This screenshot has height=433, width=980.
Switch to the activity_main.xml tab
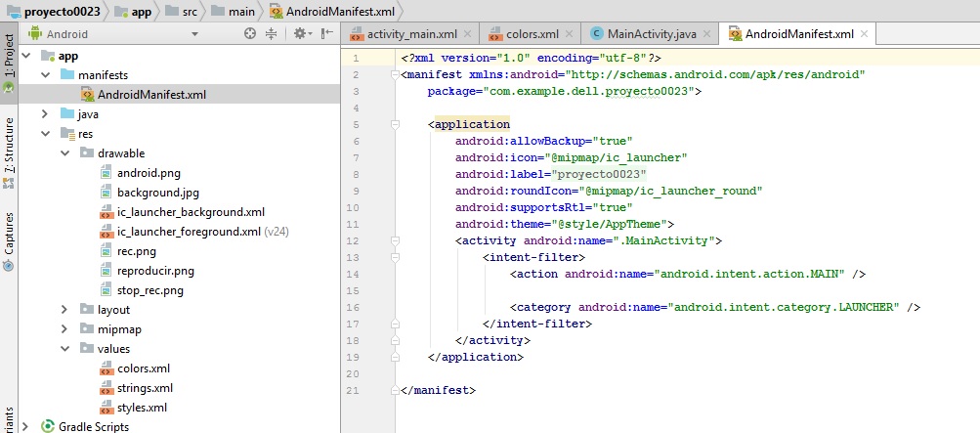click(x=410, y=34)
